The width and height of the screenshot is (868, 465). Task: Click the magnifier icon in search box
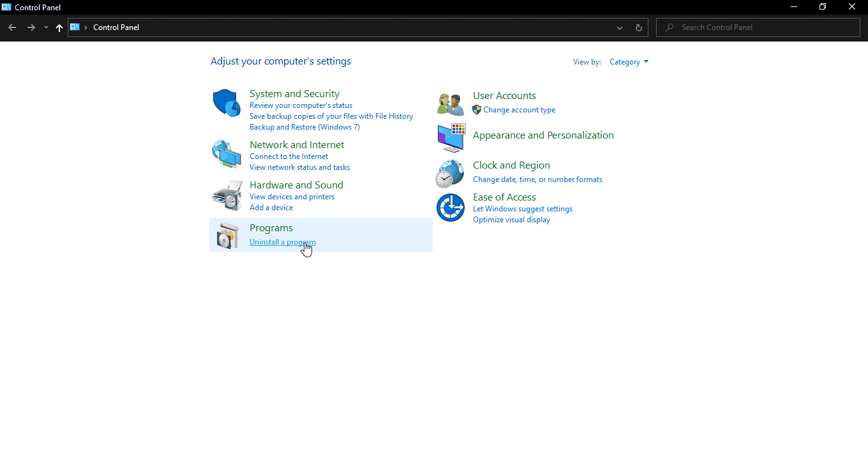click(x=670, y=27)
